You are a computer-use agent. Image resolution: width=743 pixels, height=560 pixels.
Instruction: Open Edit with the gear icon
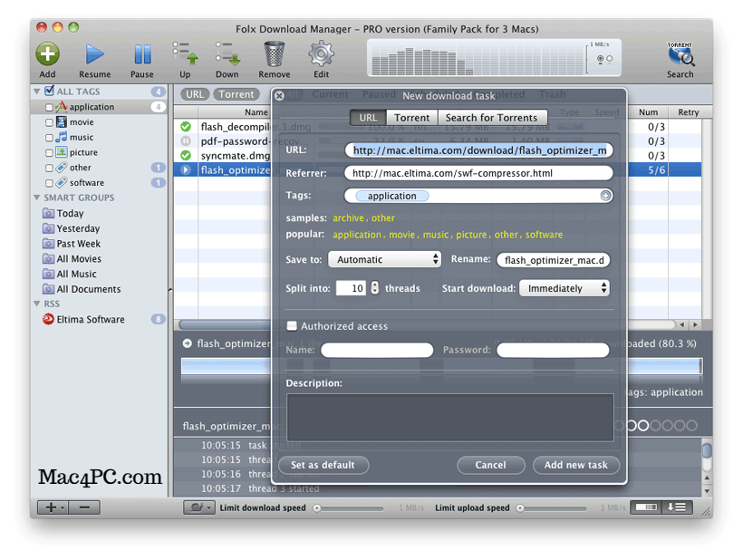tap(322, 53)
